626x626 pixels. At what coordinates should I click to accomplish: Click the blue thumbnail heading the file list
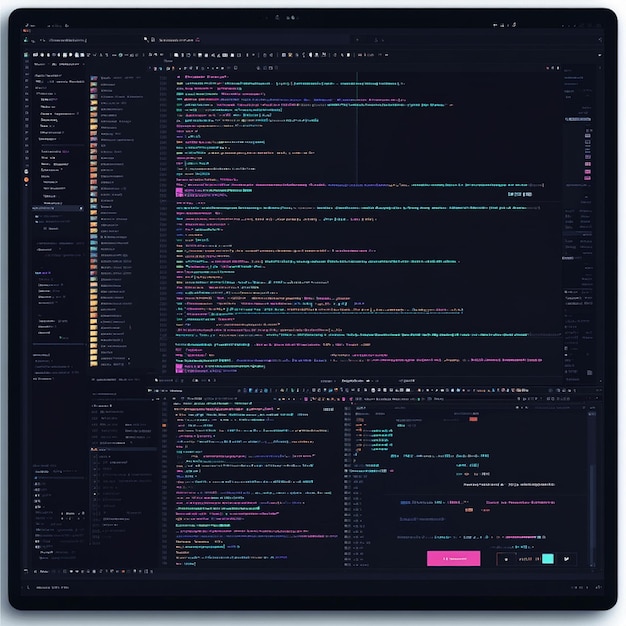(x=94, y=78)
